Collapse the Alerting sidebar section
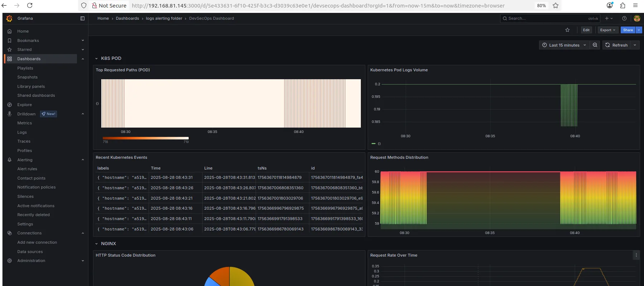The width and height of the screenshot is (644, 286). (x=83, y=160)
